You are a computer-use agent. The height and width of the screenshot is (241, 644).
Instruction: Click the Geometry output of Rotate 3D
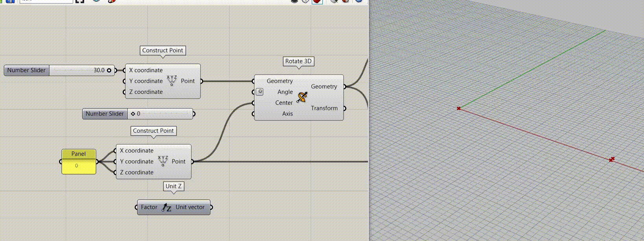click(324, 86)
